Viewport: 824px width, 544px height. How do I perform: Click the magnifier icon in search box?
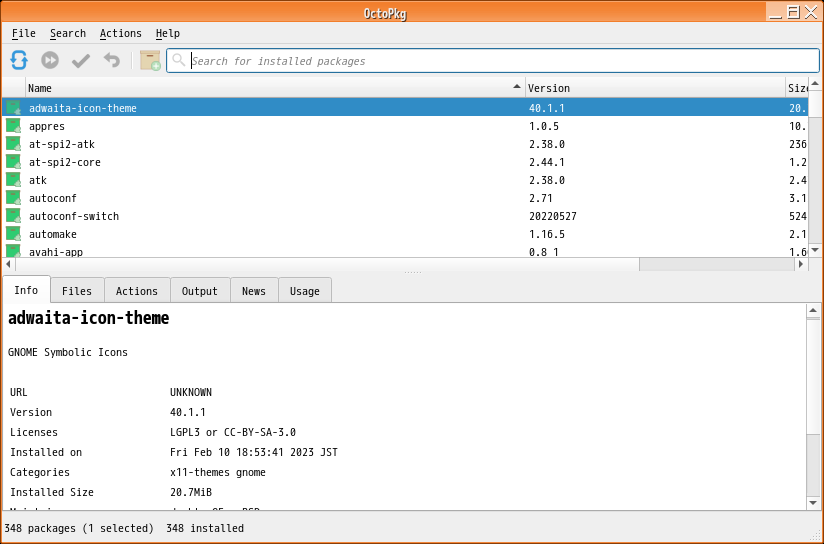tap(179, 60)
